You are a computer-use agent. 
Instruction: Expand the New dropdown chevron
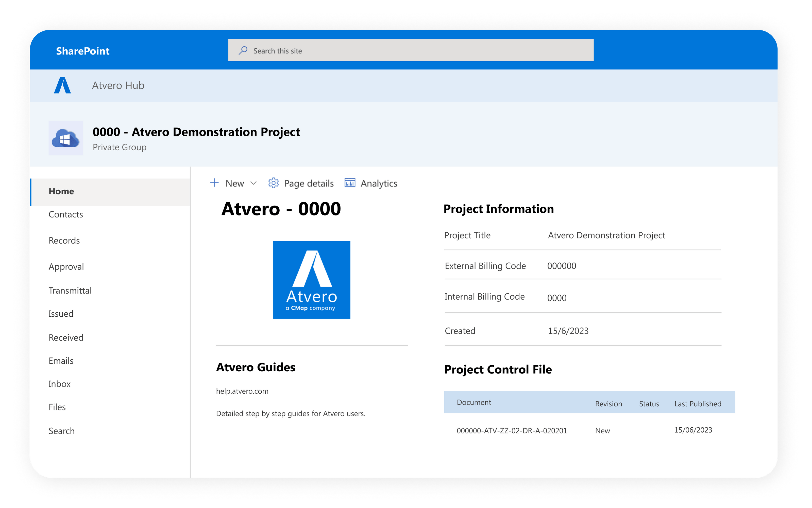254,183
